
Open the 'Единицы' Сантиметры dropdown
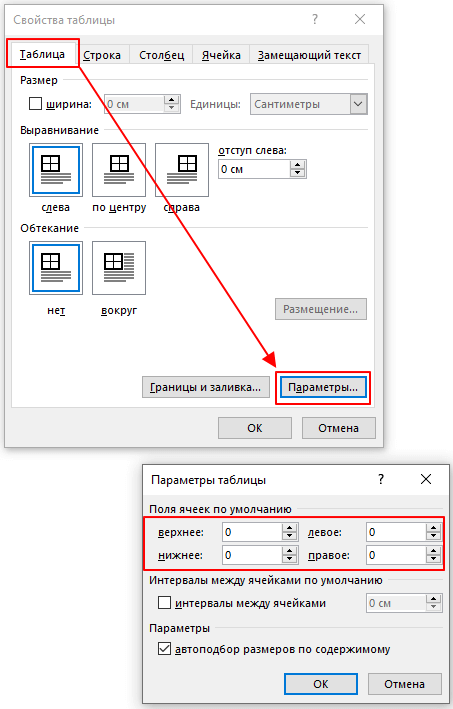click(x=358, y=104)
